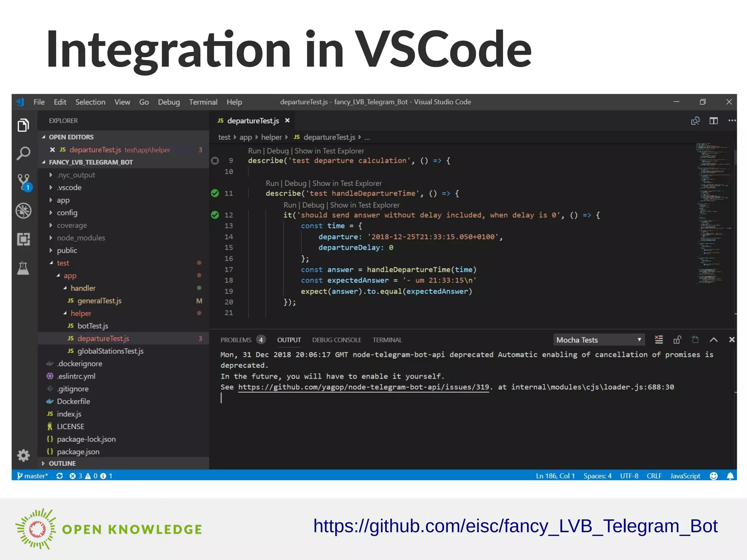
Task: Open the Debug view icon
Action: tap(23, 211)
